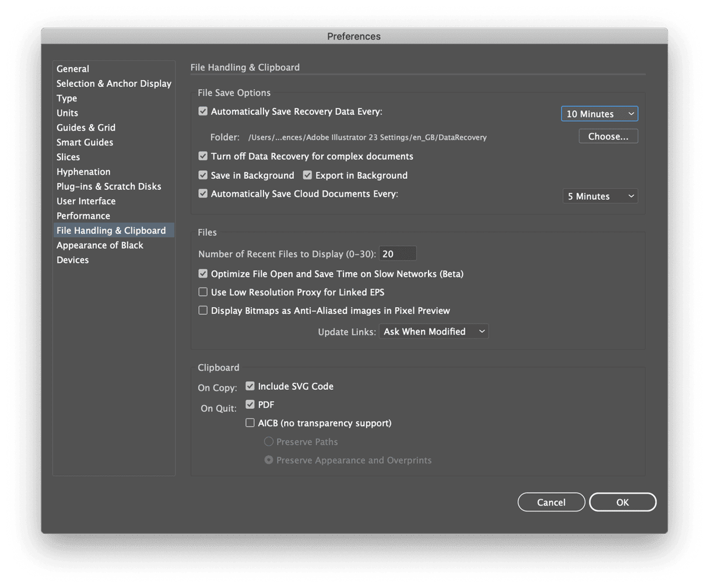Open the General preferences section
The image size is (709, 588).
coord(72,69)
